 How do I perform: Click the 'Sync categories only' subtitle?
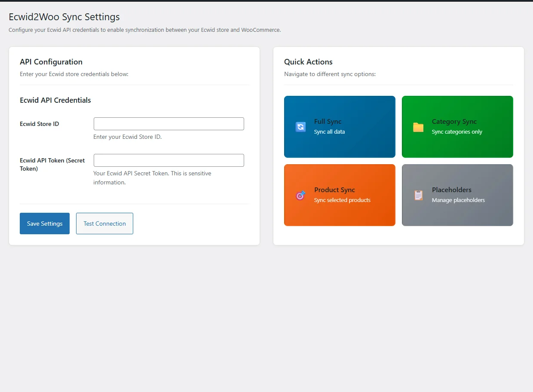tap(457, 132)
